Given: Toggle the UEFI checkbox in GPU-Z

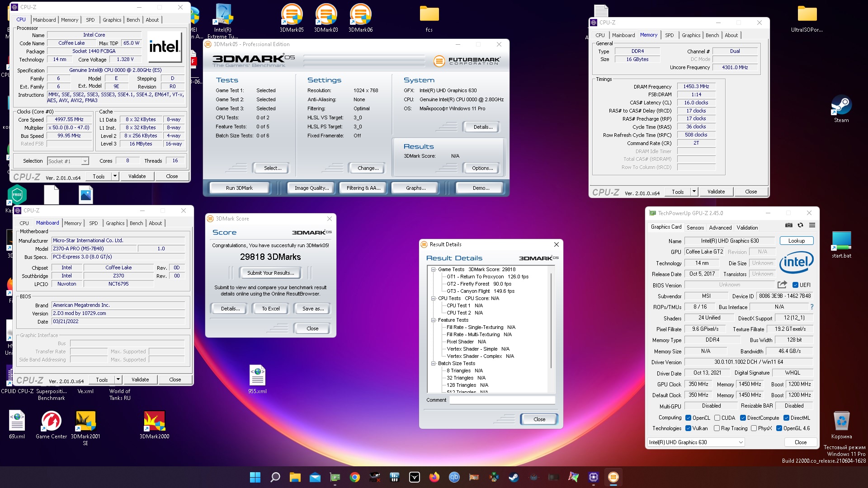Looking at the screenshot, I should point(795,285).
